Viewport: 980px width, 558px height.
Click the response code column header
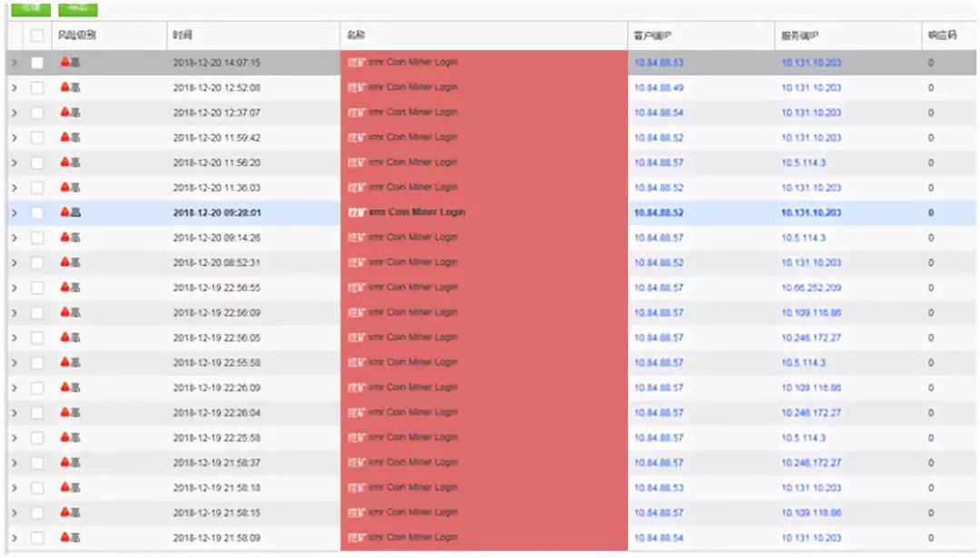click(943, 35)
